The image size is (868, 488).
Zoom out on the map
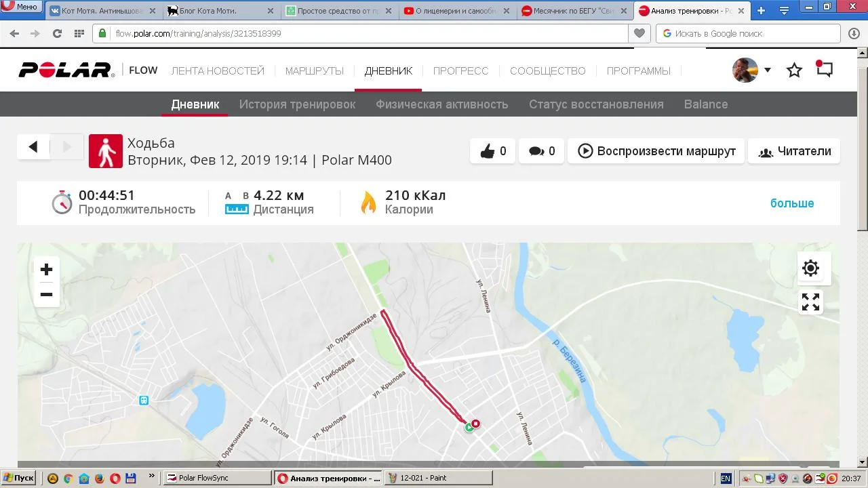click(46, 295)
